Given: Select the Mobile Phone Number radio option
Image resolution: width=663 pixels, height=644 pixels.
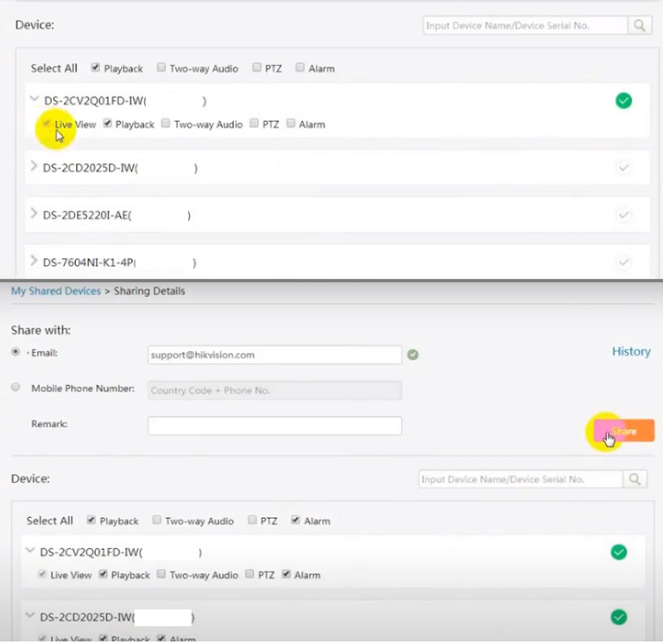Looking at the screenshot, I should coord(16,388).
